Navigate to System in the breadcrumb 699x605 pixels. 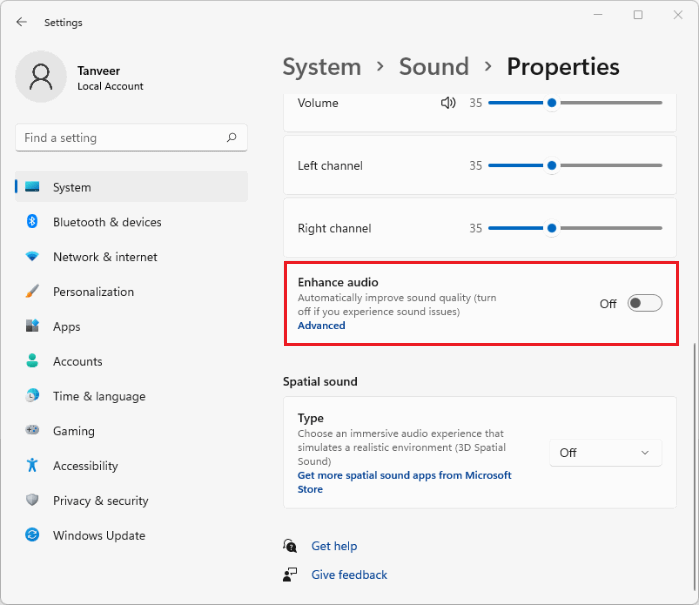click(x=322, y=67)
